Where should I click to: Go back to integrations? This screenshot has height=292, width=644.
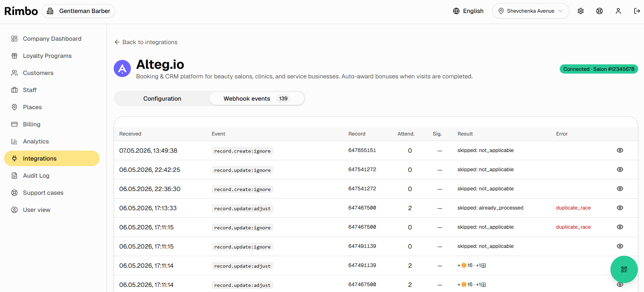pos(146,42)
